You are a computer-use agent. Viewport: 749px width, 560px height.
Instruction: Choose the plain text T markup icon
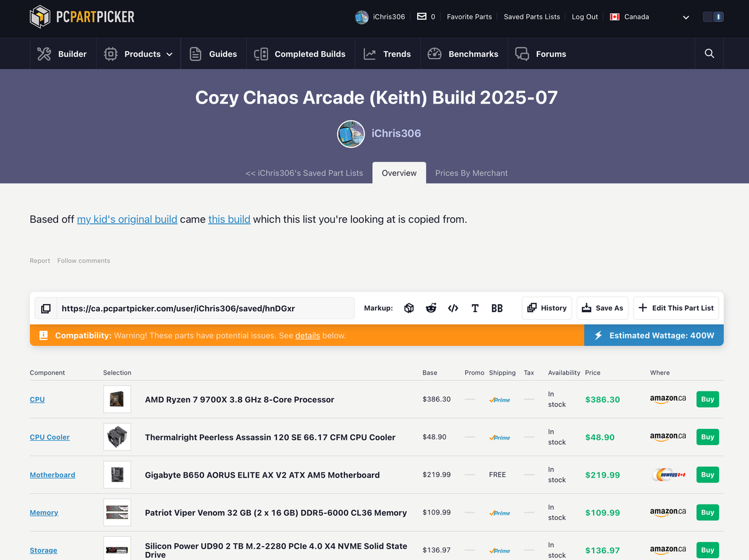click(x=475, y=308)
